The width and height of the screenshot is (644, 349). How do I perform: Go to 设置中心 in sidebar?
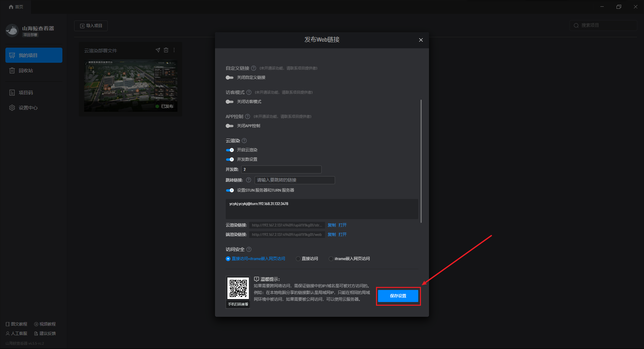28,108
